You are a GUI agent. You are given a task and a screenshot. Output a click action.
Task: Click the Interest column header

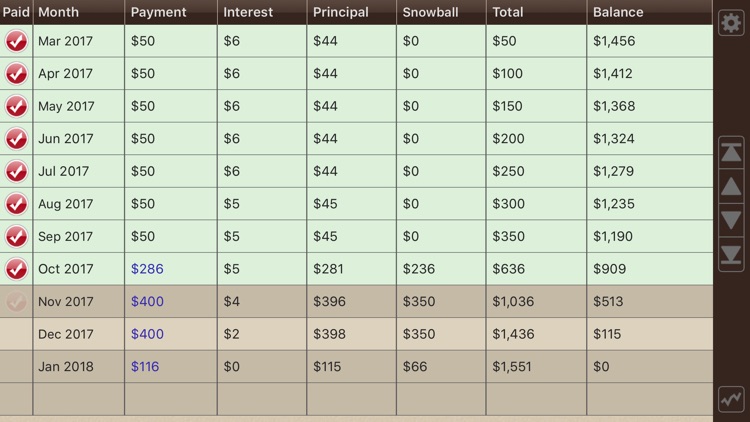point(248,12)
